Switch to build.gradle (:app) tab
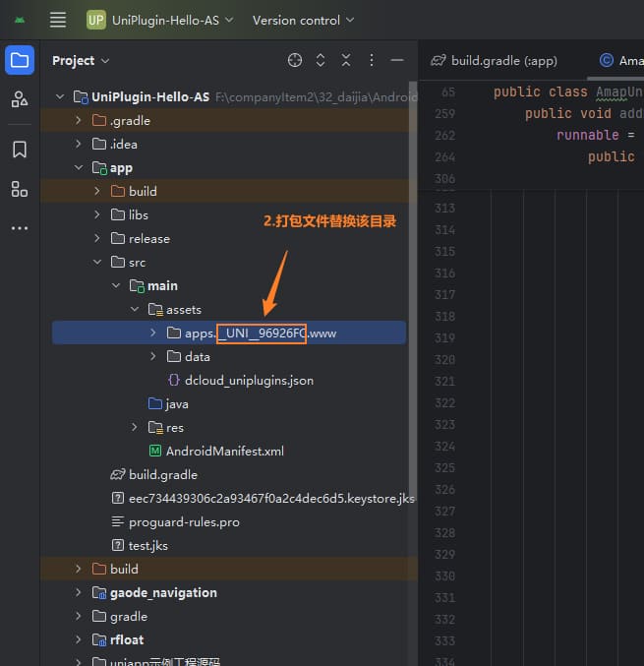 495,60
